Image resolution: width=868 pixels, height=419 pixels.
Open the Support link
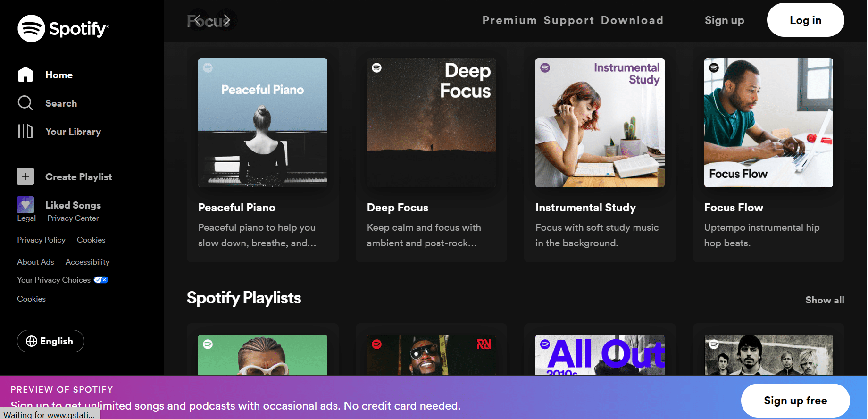point(569,20)
